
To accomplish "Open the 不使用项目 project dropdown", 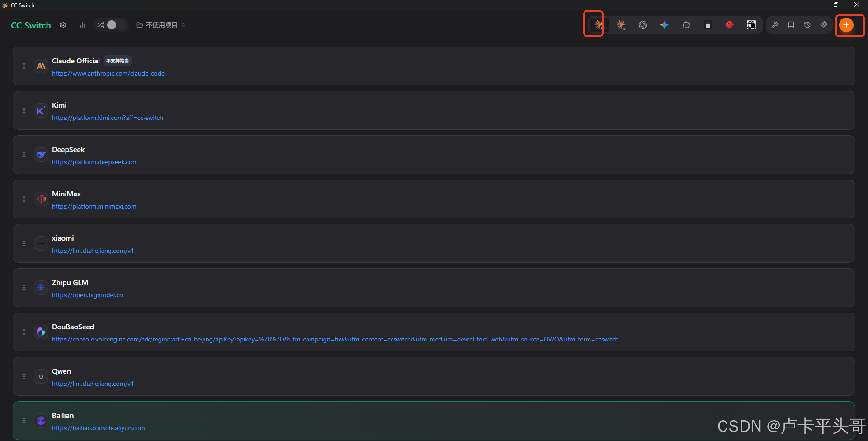I will click(161, 25).
